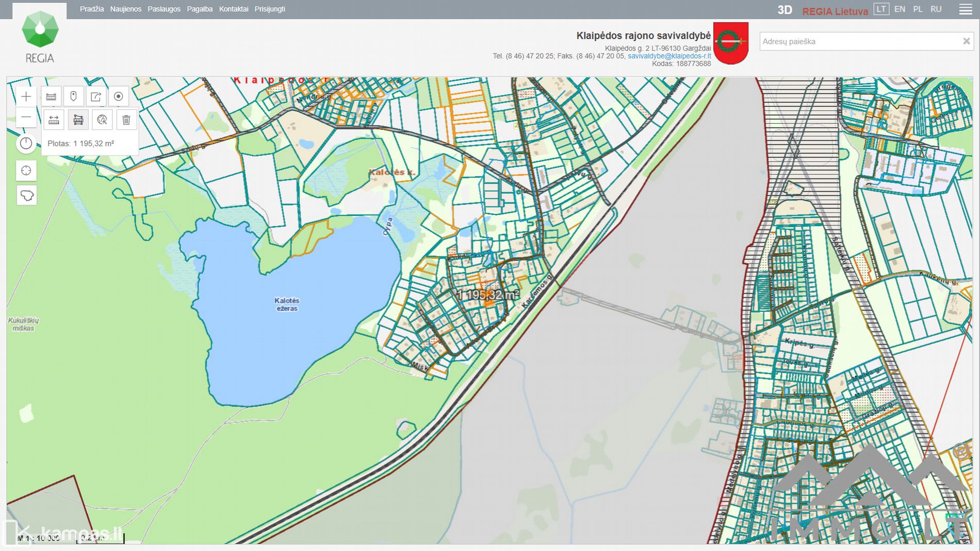Click the globe coordinate picker tool

[x=102, y=120]
